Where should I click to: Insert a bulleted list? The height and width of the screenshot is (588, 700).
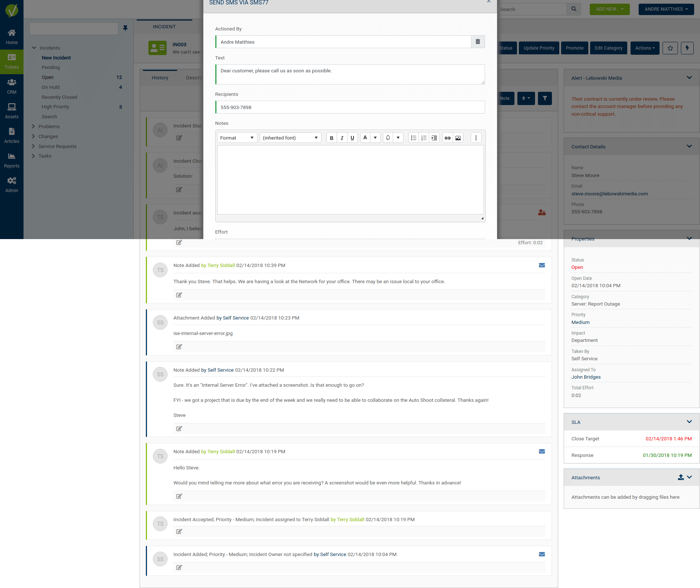(x=413, y=138)
